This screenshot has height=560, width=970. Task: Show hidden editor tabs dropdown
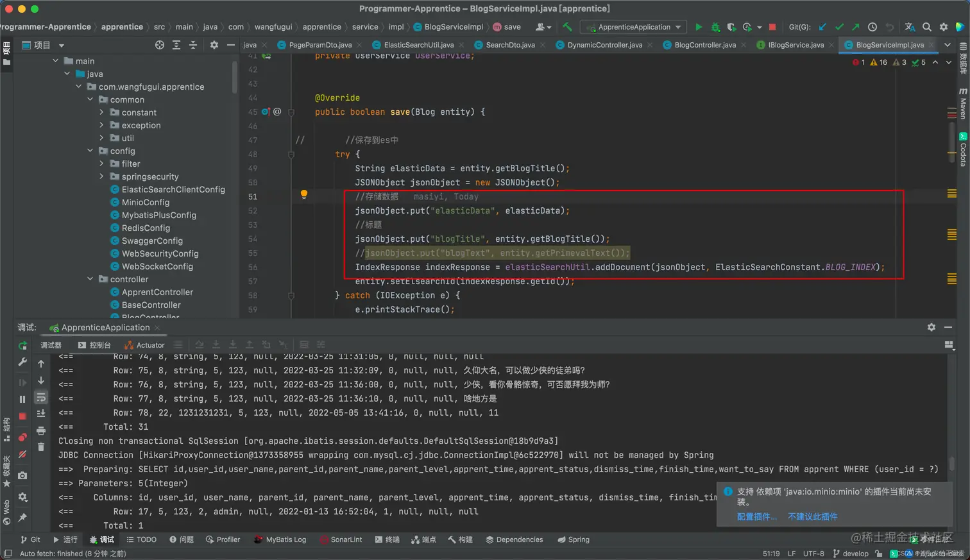click(948, 45)
